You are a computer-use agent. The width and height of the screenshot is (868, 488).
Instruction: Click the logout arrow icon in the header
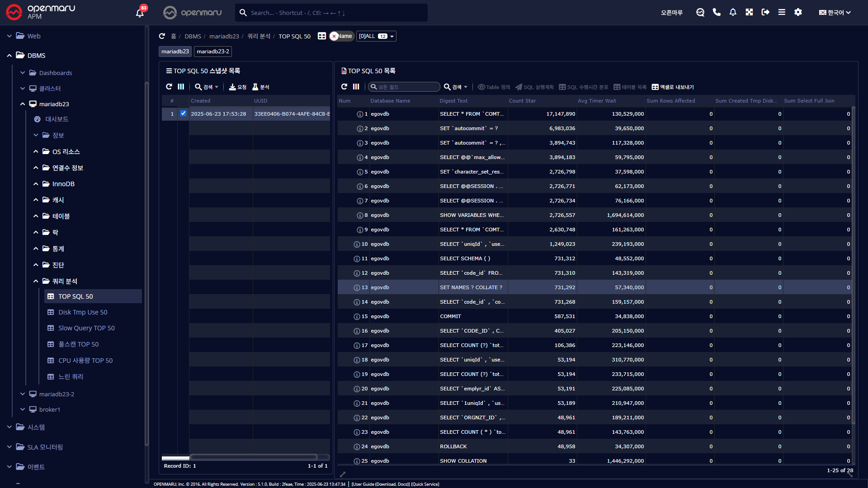click(765, 12)
